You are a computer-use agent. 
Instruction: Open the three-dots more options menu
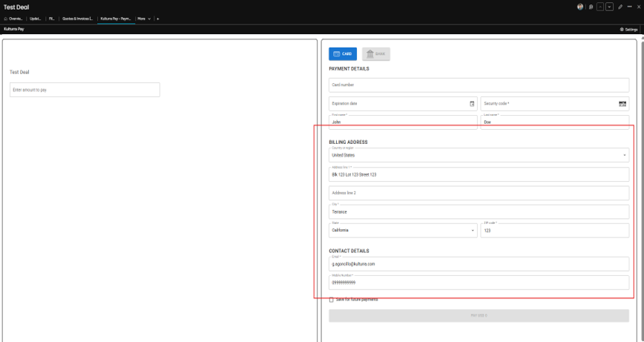629,7
